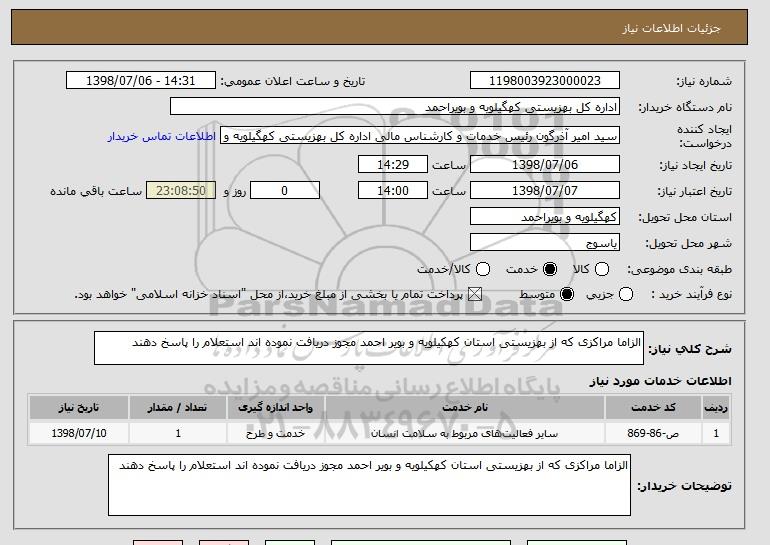Click the تاریخ اعتبار نیاز date 1398/07/07

point(545,191)
